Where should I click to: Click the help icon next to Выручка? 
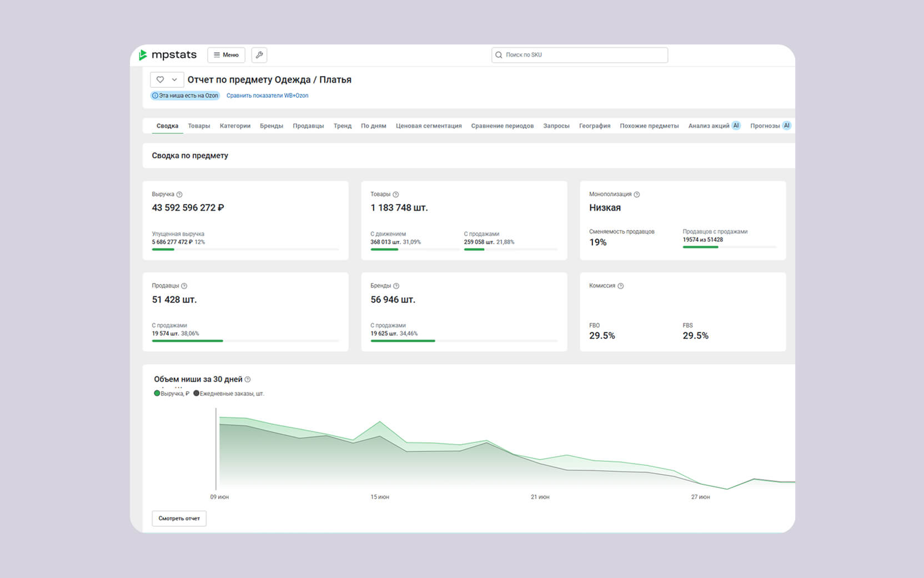point(179,195)
